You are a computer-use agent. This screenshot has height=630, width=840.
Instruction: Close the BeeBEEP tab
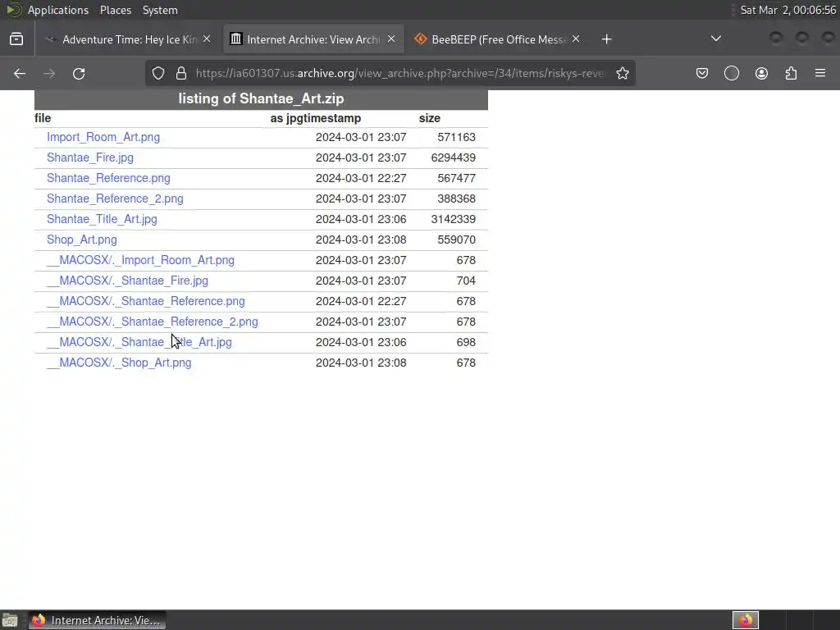click(x=576, y=39)
